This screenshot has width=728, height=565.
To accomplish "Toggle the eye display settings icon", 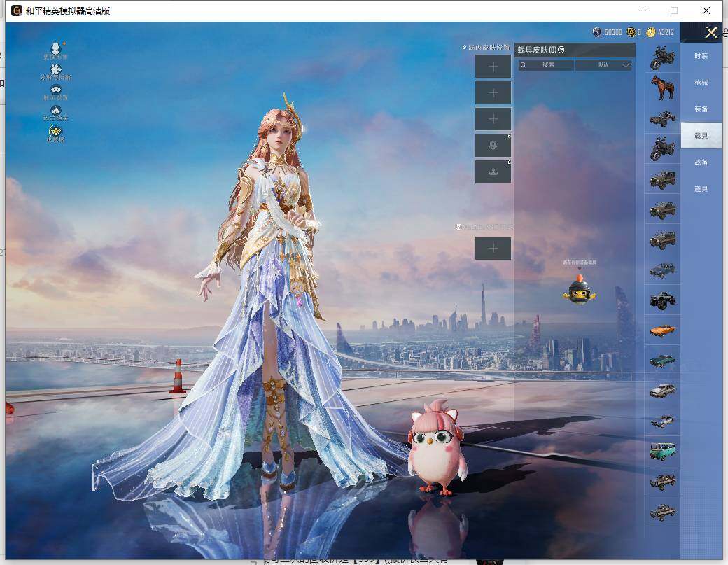I will coord(56,90).
